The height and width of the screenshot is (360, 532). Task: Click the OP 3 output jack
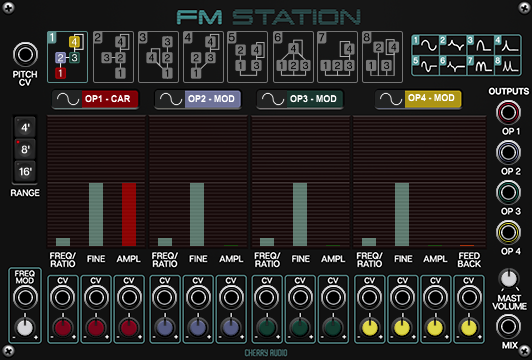tap(508, 193)
